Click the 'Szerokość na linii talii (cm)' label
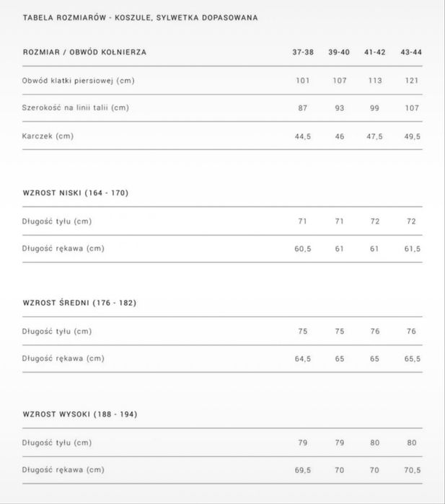The width and height of the screenshot is (445, 504). (x=75, y=107)
